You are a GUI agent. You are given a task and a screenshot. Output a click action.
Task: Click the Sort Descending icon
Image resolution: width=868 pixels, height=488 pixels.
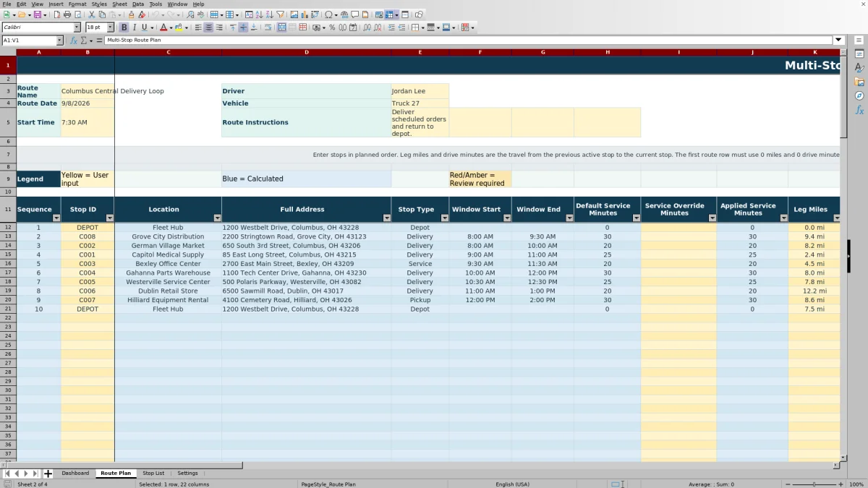269,14
